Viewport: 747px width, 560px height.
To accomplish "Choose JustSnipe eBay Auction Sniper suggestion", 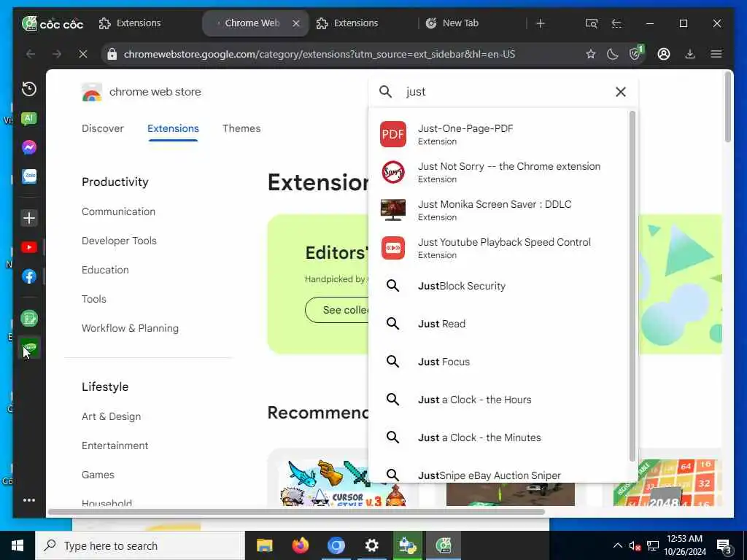I will 499,474.
